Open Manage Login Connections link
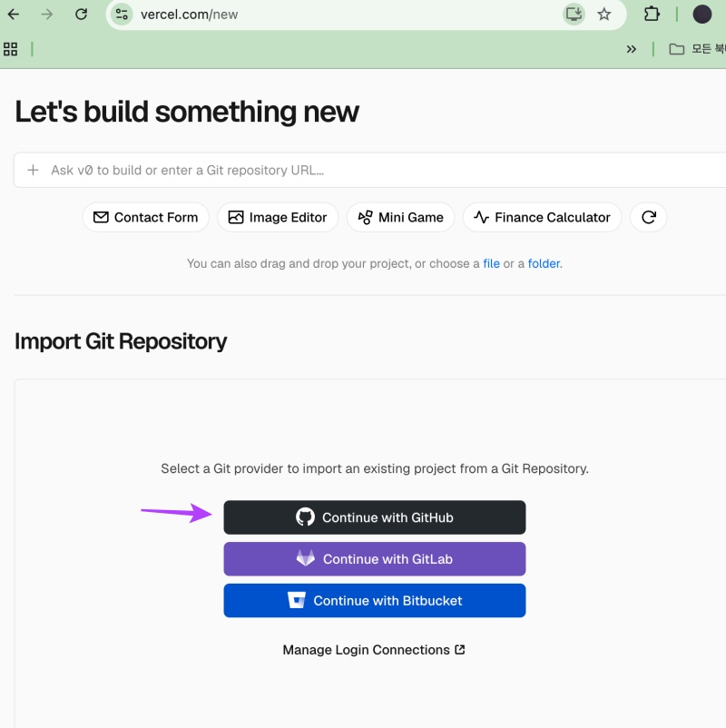The width and height of the screenshot is (726, 728). pos(374,650)
